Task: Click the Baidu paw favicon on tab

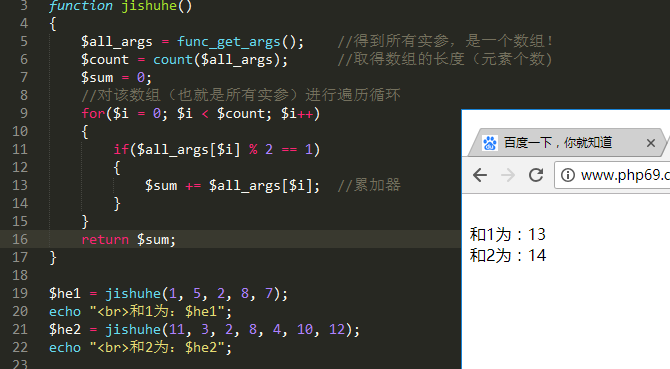Action: click(490, 143)
